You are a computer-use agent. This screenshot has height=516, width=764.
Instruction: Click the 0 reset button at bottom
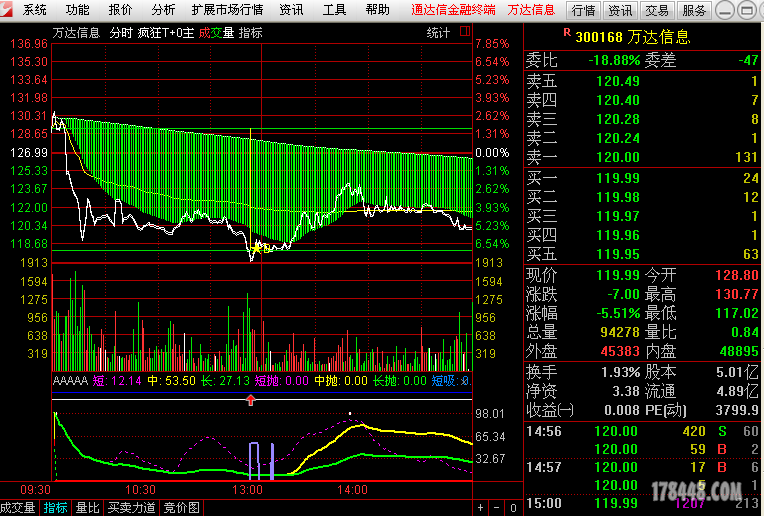click(513, 508)
